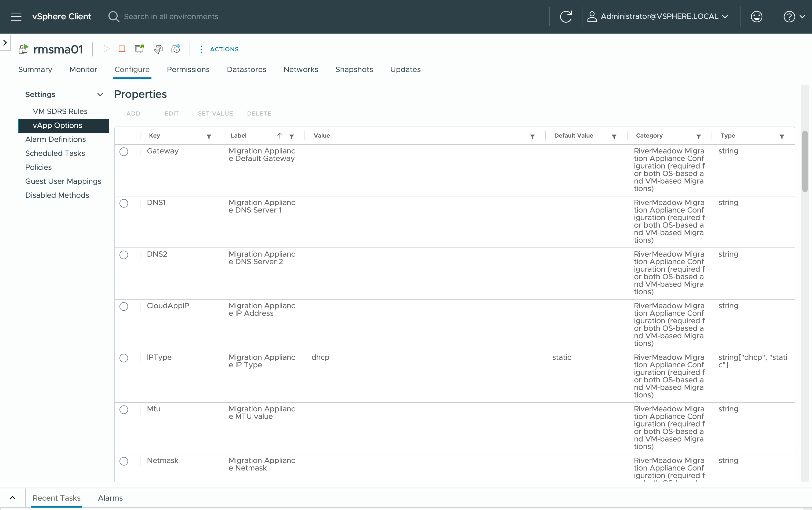This screenshot has width=812, height=510.
Task: Click the Take Snapshot icon
Action: 176,49
